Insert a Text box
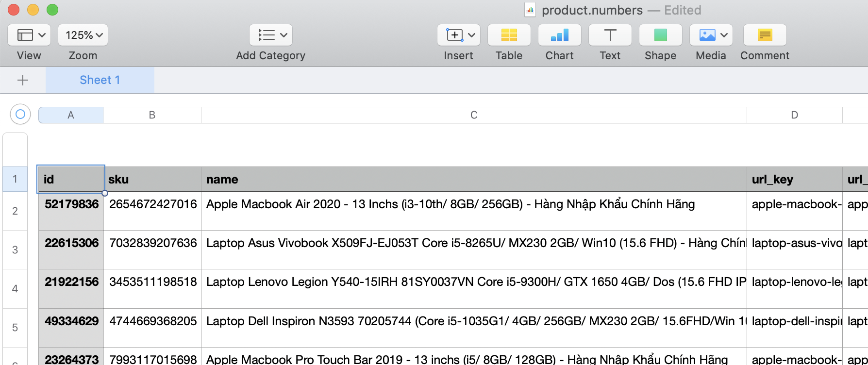 pos(610,35)
